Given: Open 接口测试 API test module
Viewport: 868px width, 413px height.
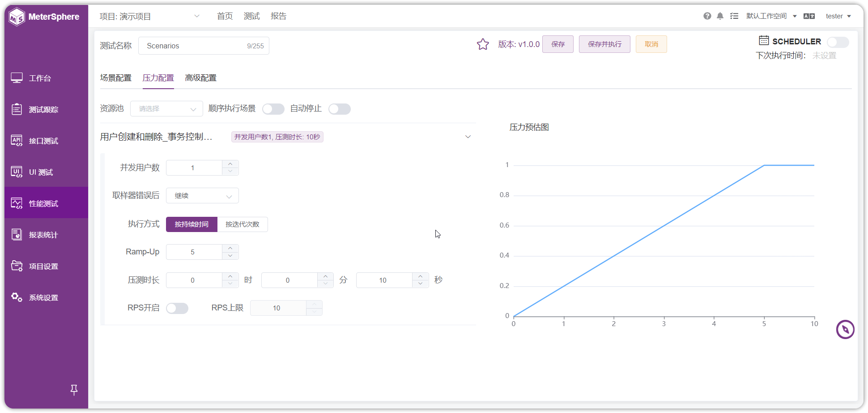Looking at the screenshot, I should (x=47, y=141).
